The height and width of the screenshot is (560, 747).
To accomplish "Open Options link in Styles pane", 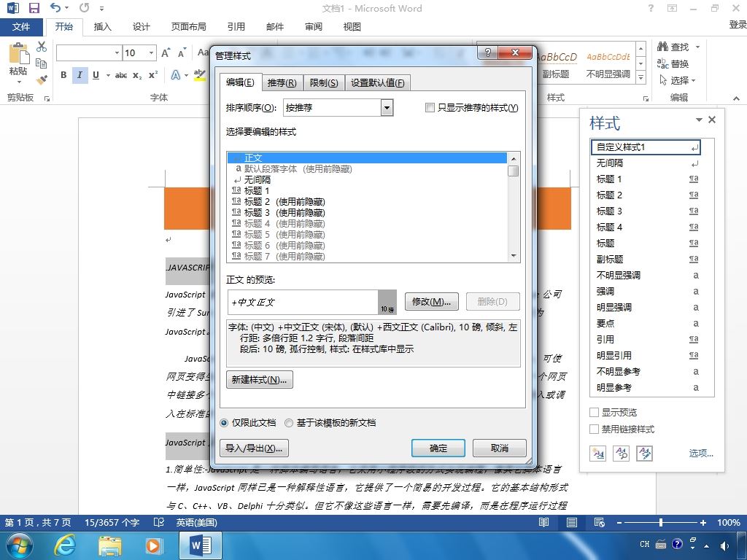I will [701, 453].
